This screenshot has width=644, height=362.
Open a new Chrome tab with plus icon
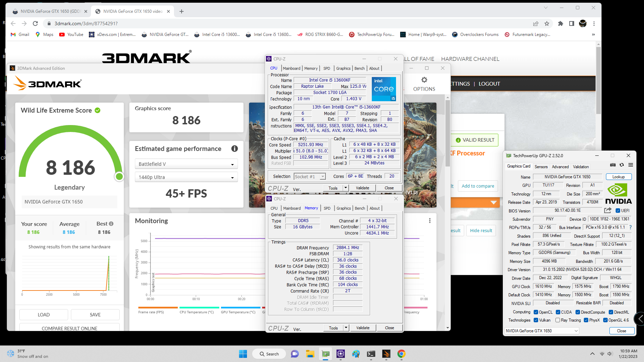pyautogui.click(x=182, y=11)
